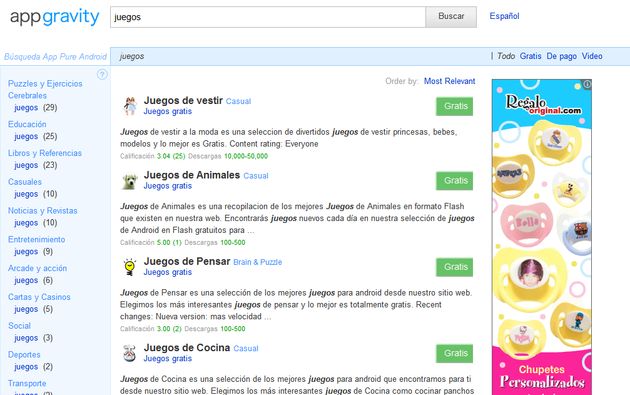Click Gratis button for Juegos de Animales

[x=454, y=181]
